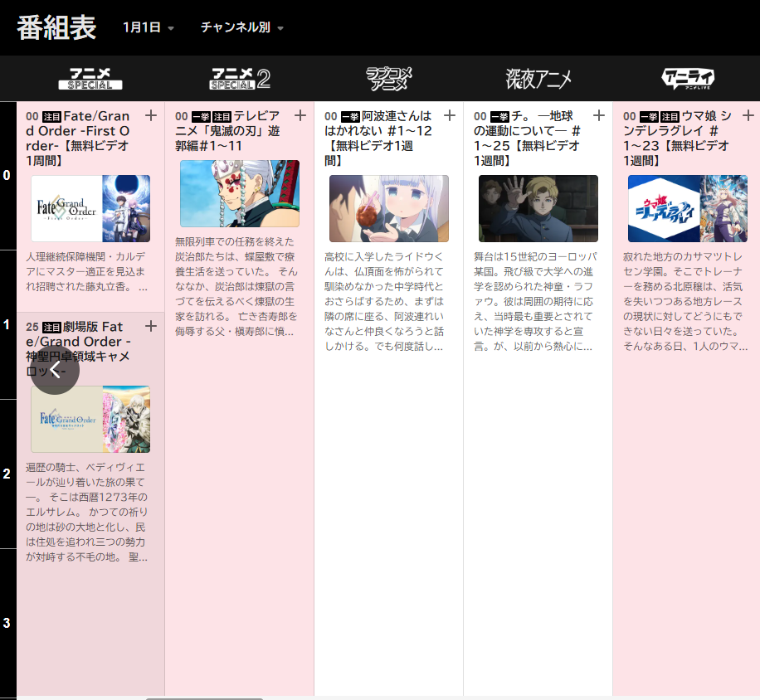Click plus icon for チ。地球の運動について
This screenshot has width=760, height=700.
point(599,115)
